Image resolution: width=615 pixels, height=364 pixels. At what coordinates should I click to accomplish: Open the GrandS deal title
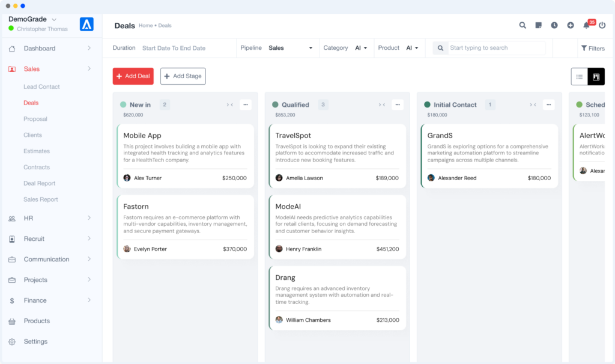click(x=440, y=135)
